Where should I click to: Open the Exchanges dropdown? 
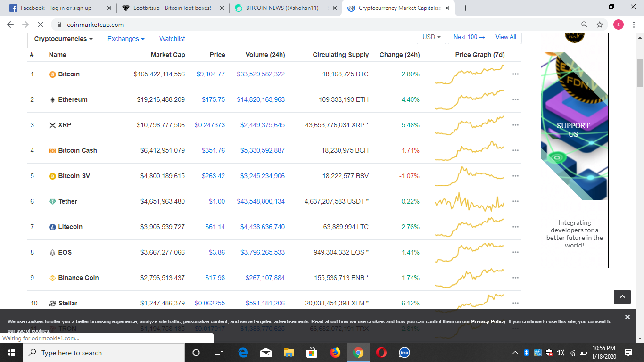[x=125, y=39]
